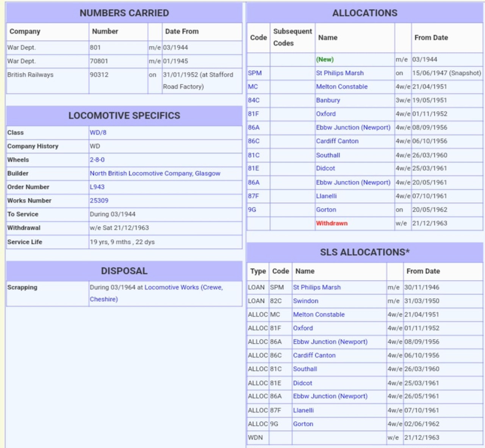Screen dimensions: 485x448
Task: Open North British Locomotive Company, Glasgow link
Action: click(155, 173)
